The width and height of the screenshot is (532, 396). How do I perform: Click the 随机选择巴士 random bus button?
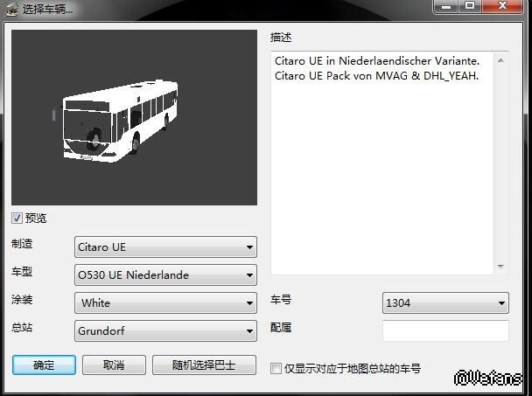click(x=204, y=365)
